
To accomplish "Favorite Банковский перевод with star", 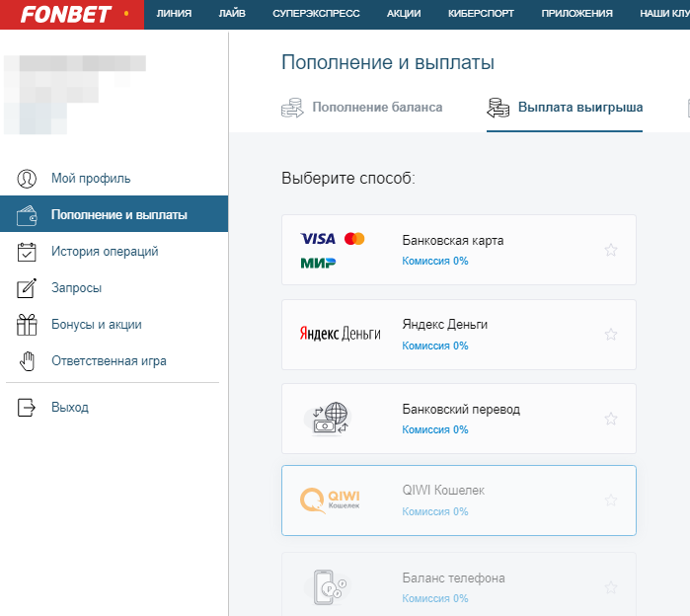I will click(x=611, y=419).
